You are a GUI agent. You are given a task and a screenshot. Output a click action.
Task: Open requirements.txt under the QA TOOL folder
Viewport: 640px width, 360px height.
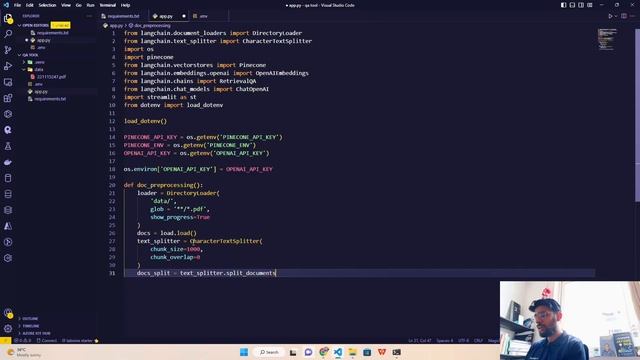click(x=50, y=99)
